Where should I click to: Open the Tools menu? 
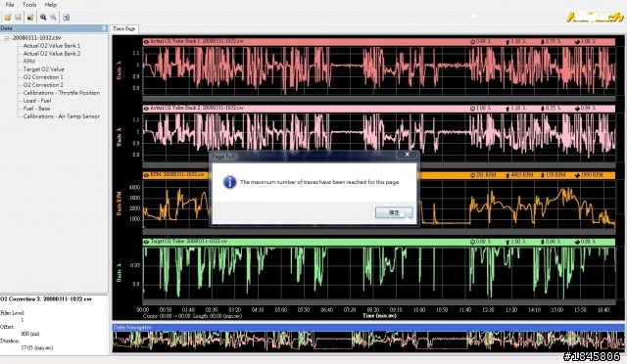pyautogui.click(x=29, y=5)
